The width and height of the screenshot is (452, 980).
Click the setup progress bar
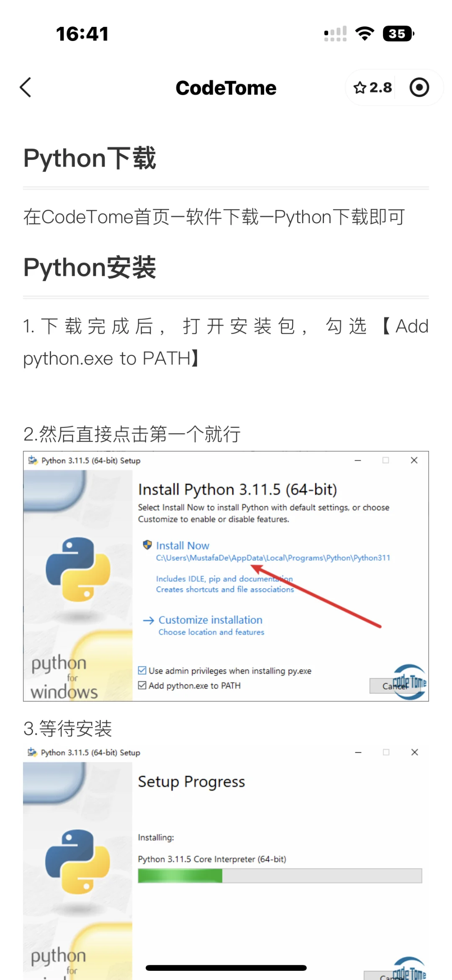pyautogui.click(x=280, y=875)
